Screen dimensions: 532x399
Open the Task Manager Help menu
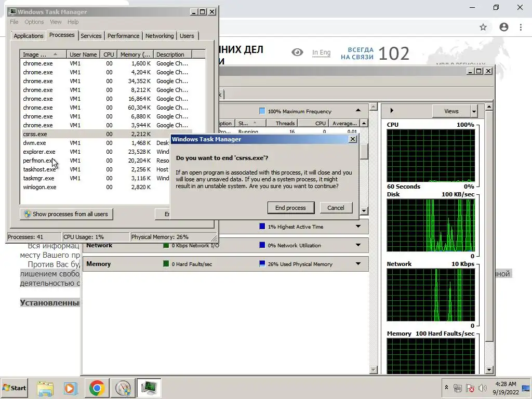tap(73, 22)
